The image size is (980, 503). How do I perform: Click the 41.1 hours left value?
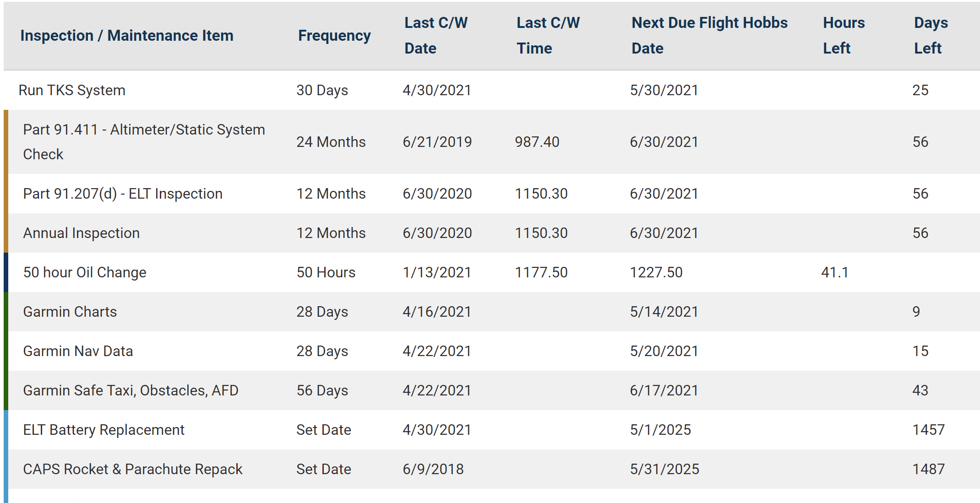tap(835, 272)
